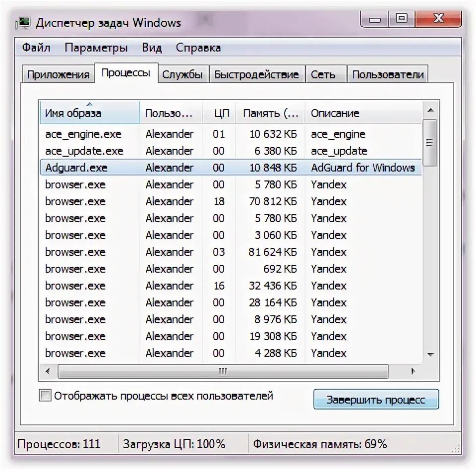Click CPU value 18 for browser.exe
Viewport: 476px width, 470px height.
(x=219, y=201)
